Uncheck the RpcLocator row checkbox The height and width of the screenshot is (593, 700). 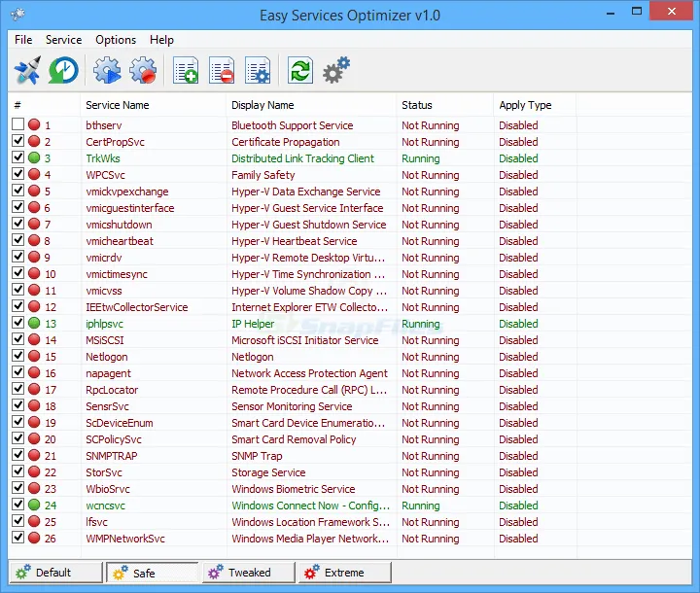[x=17, y=389]
